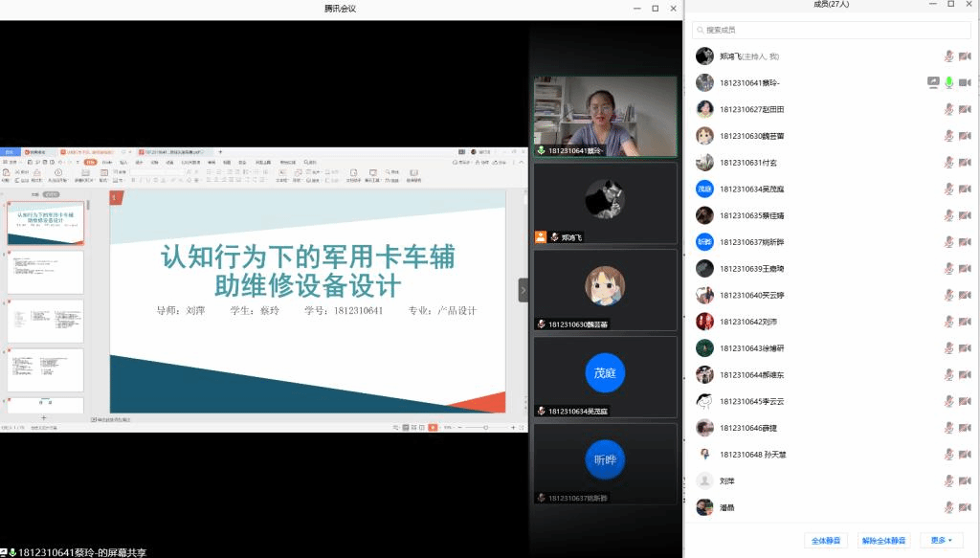Toggle the microphone for 1812310639王鑫琦
The width and height of the screenshot is (980, 558).
948,268
